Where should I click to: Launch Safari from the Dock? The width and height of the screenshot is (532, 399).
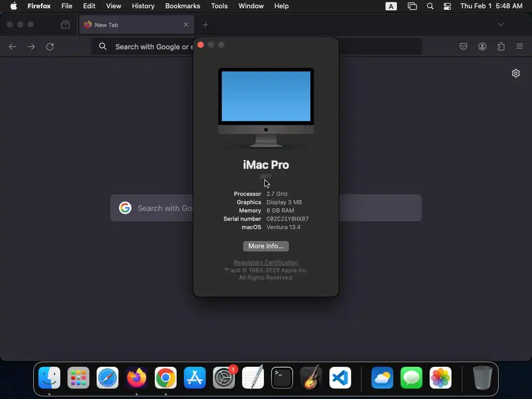pyautogui.click(x=108, y=378)
